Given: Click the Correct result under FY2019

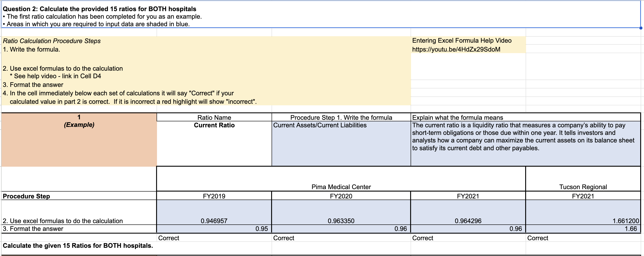Looking at the screenshot, I should click(169, 238).
